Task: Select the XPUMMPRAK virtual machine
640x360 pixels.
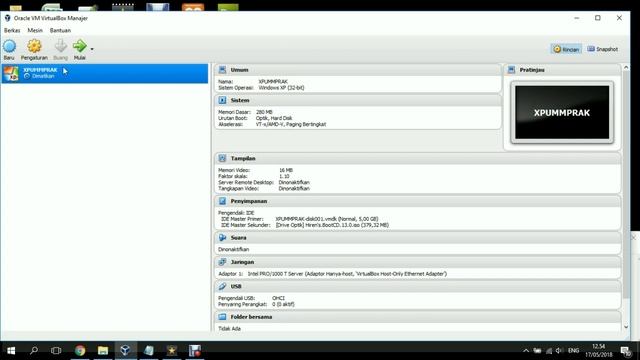Action: [105, 73]
